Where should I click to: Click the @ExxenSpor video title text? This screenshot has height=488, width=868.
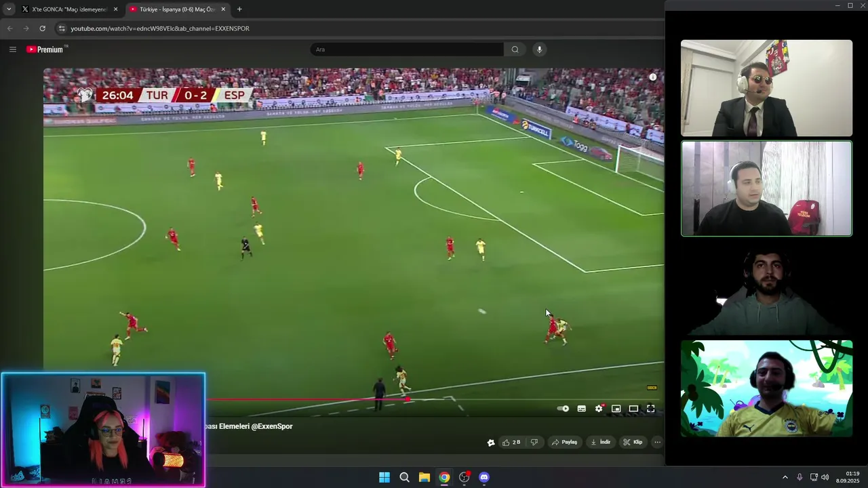point(249,426)
